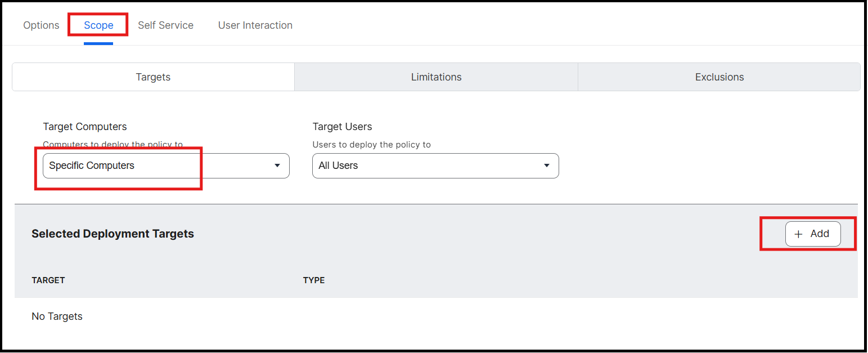Open the Target Users combo box

[435, 166]
